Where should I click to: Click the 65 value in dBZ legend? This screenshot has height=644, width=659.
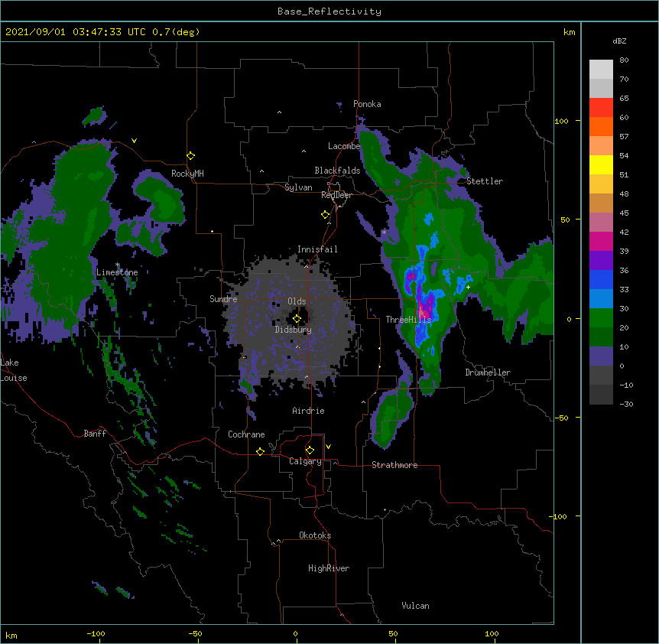click(x=624, y=99)
